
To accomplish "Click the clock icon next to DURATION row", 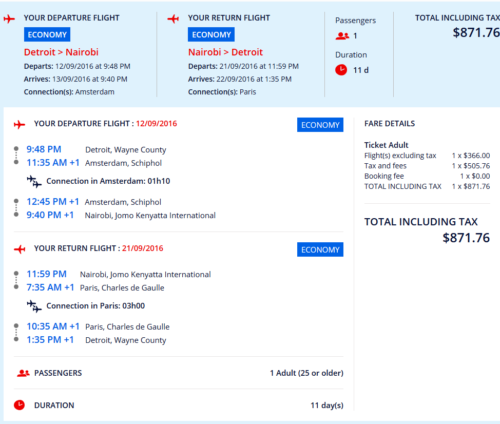I will (x=19, y=405).
